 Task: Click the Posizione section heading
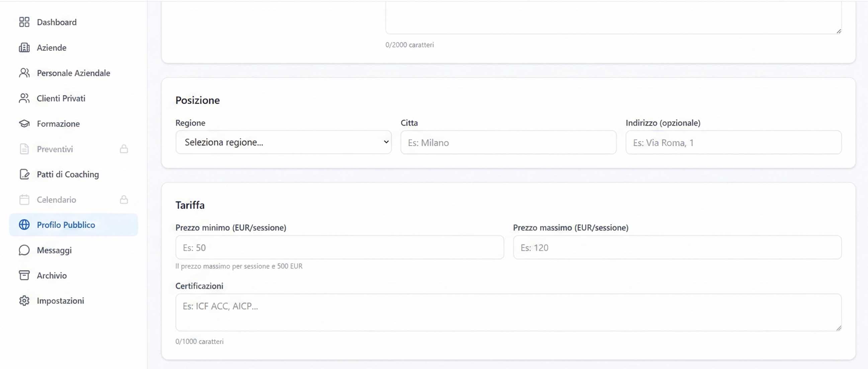[197, 100]
